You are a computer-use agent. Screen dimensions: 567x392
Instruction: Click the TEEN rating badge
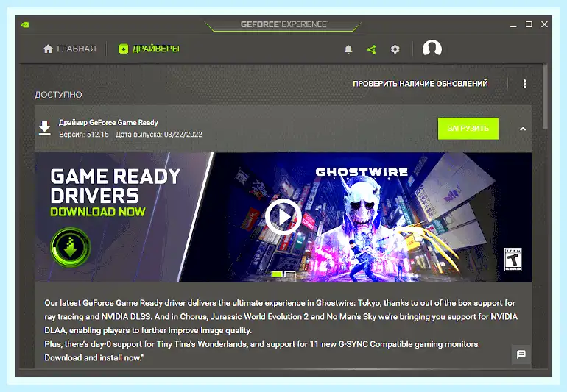click(513, 260)
